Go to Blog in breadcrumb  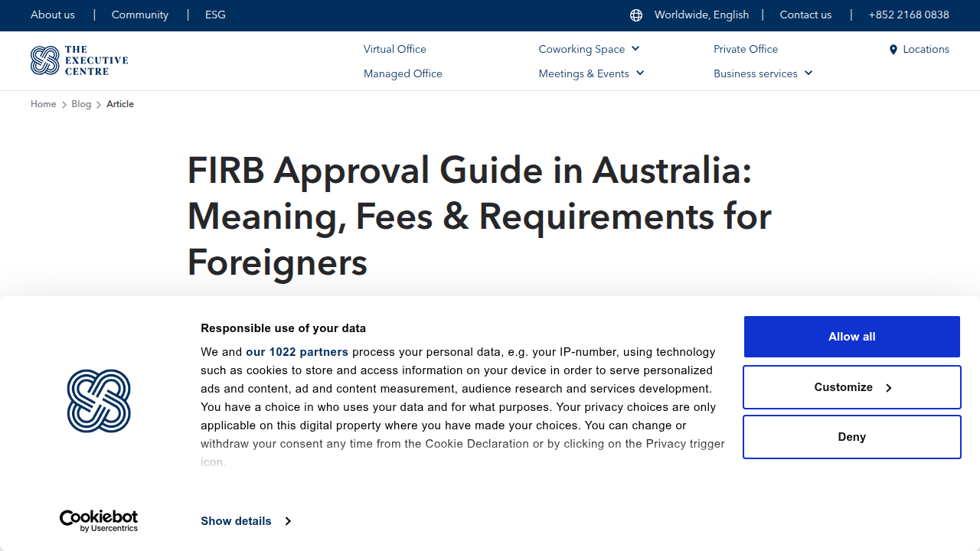81,104
